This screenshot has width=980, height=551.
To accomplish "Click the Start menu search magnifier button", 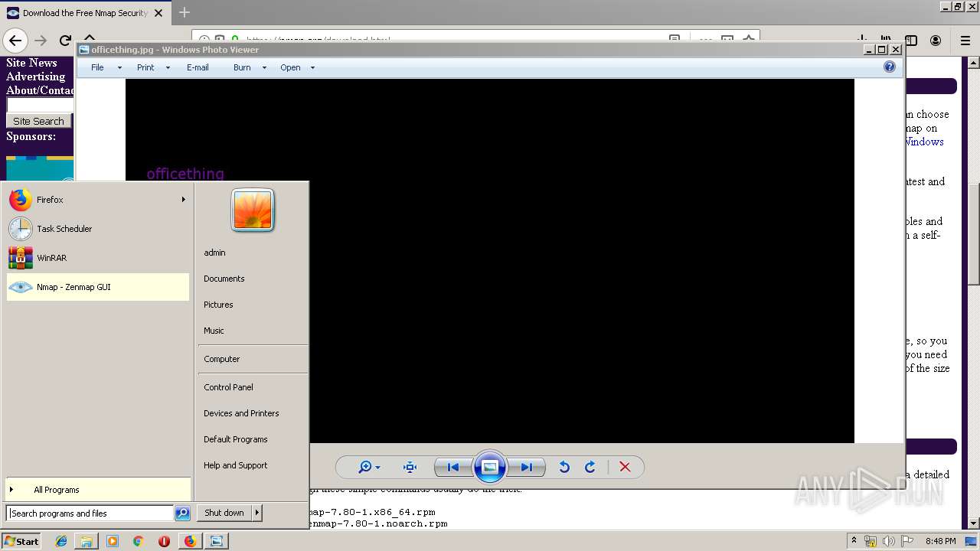I will click(x=182, y=514).
